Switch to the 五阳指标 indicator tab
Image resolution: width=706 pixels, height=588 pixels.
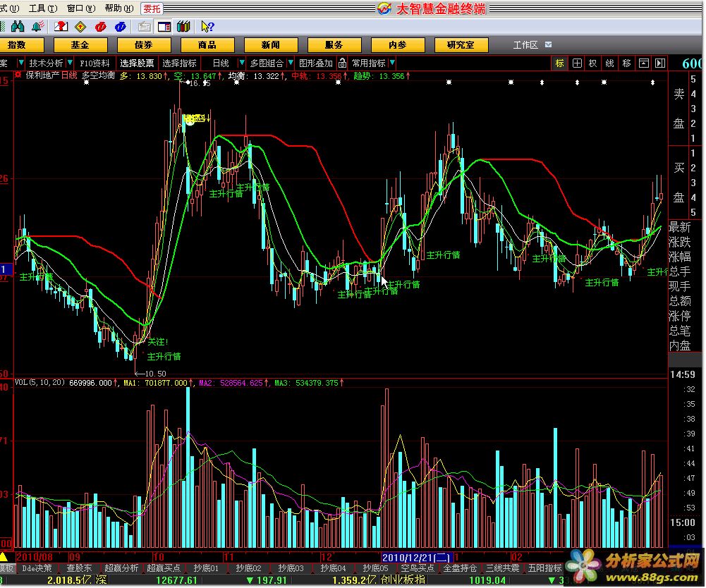tap(544, 568)
